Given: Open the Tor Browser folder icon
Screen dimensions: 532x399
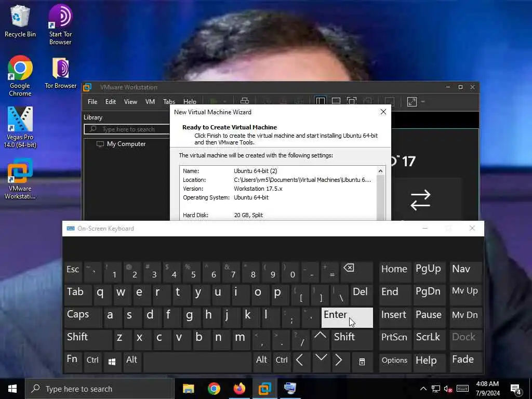Looking at the screenshot, I should [60, 73].
